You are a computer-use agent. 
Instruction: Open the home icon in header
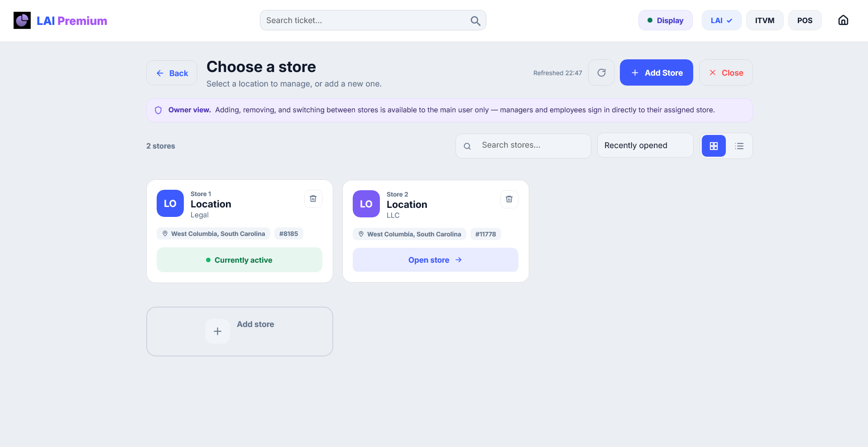pos(843,20)
